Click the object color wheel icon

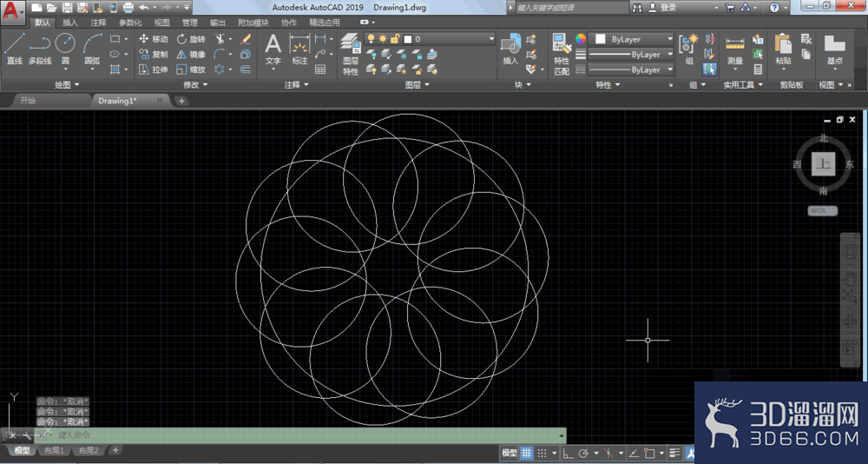coord(580,39)
